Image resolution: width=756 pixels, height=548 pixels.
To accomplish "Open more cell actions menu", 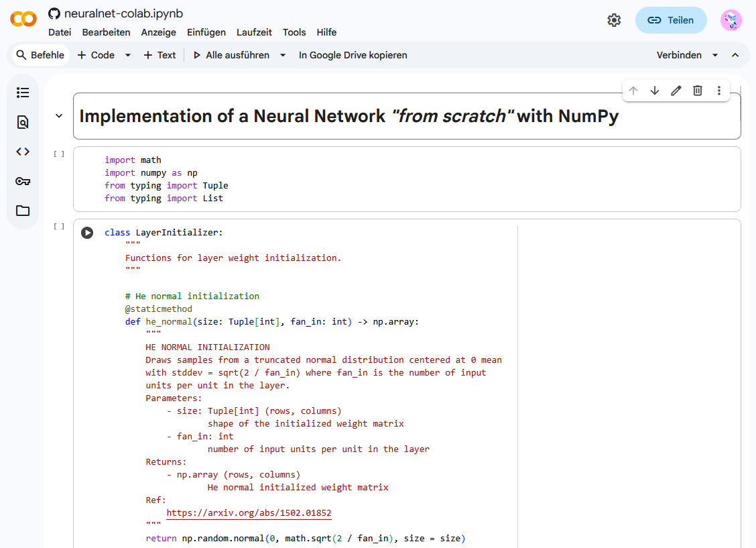I will tap(719, 91).
